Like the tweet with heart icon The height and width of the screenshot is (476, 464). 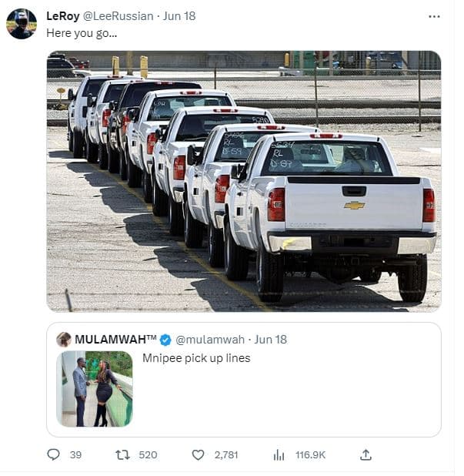[x=198, y=454]
